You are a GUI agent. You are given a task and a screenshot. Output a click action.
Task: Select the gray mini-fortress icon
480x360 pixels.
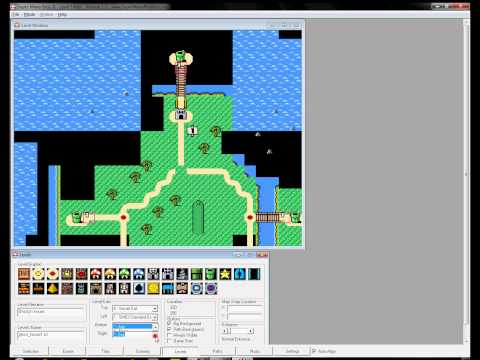pos(153,274)
